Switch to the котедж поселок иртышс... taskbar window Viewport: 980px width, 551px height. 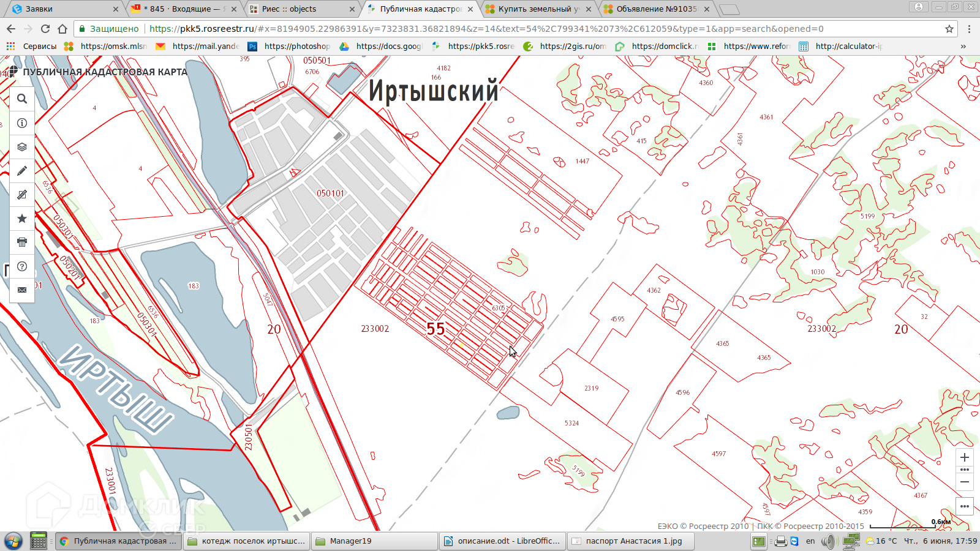click(x=246, y=541)
